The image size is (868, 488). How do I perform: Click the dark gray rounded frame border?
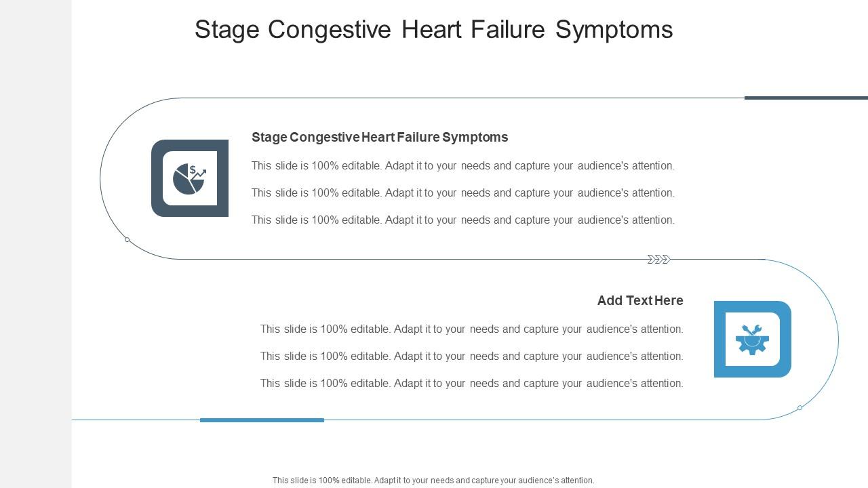pos(157,179)
